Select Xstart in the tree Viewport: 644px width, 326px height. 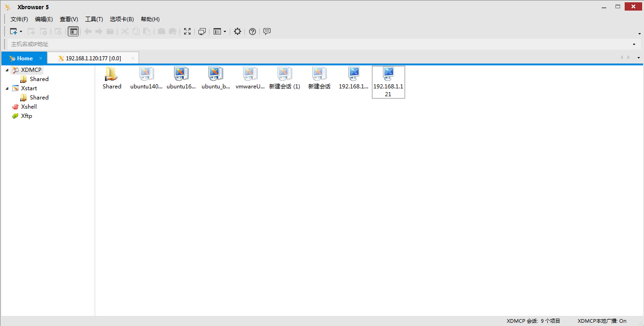click(x=24, y=88)
